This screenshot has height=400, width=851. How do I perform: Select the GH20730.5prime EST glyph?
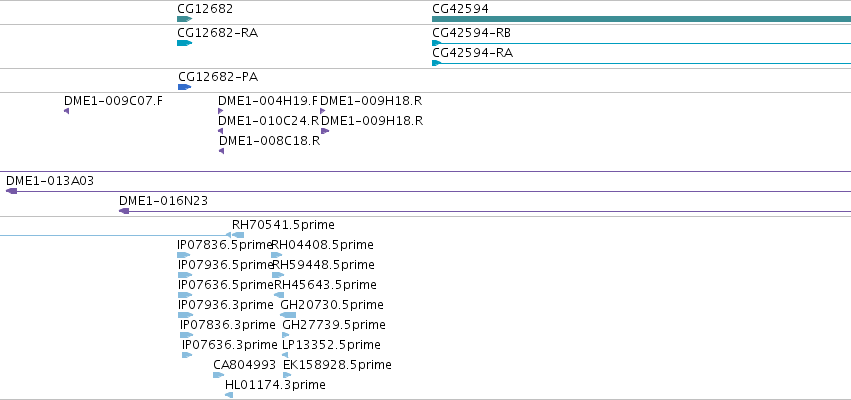click(288, 315)
